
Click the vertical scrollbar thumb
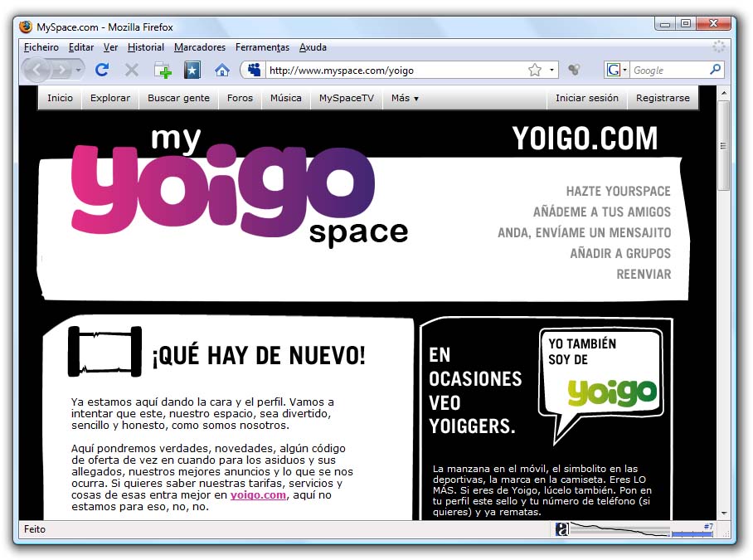coord(724,145)
